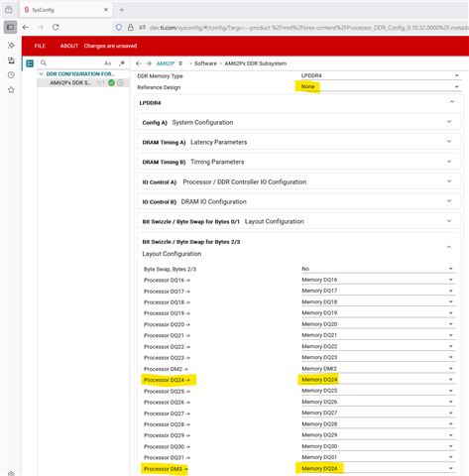Screen dimensions: 469x476
Task: Open DDR Memory Type dropdown
Action: pos(380,75)
